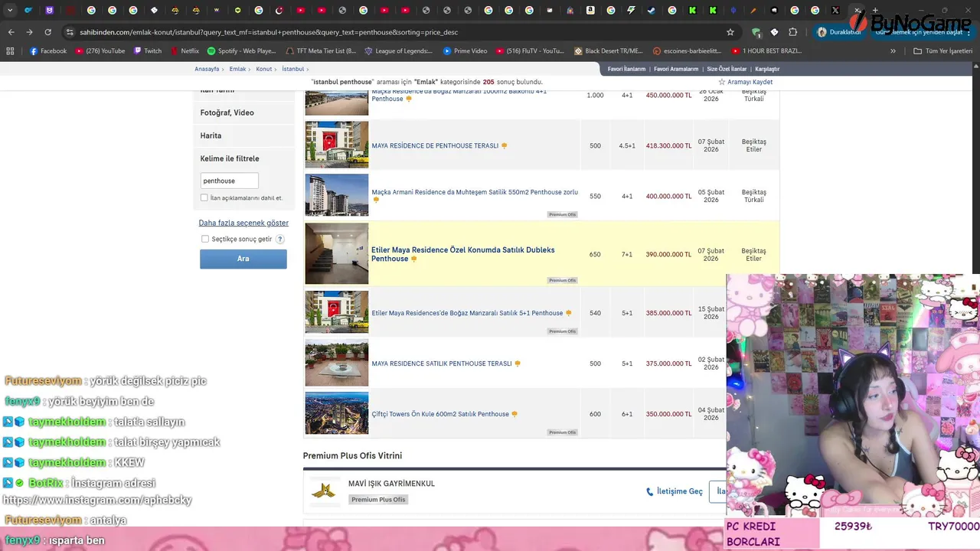
Task: Open the (516) FluTV YouTube bookmark
Action: click(530, 51)
